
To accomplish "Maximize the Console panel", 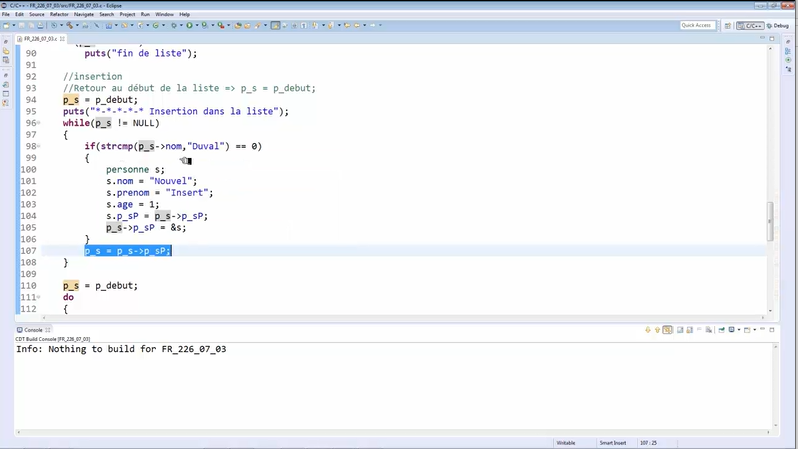I will (772, 330).
